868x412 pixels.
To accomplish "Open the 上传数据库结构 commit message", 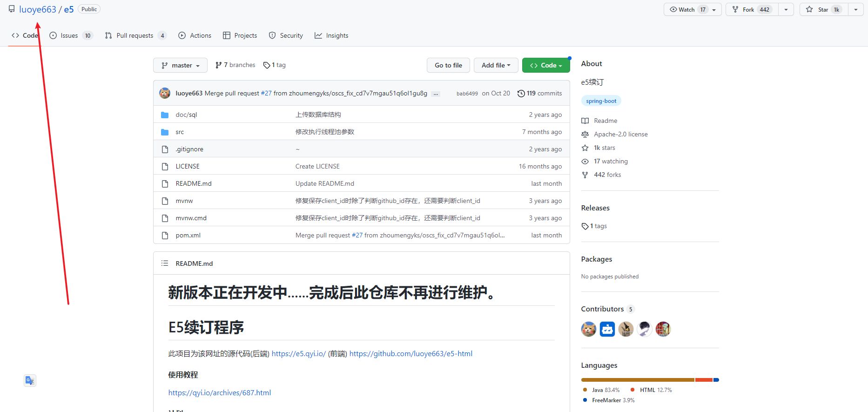I will coord(318,115).
